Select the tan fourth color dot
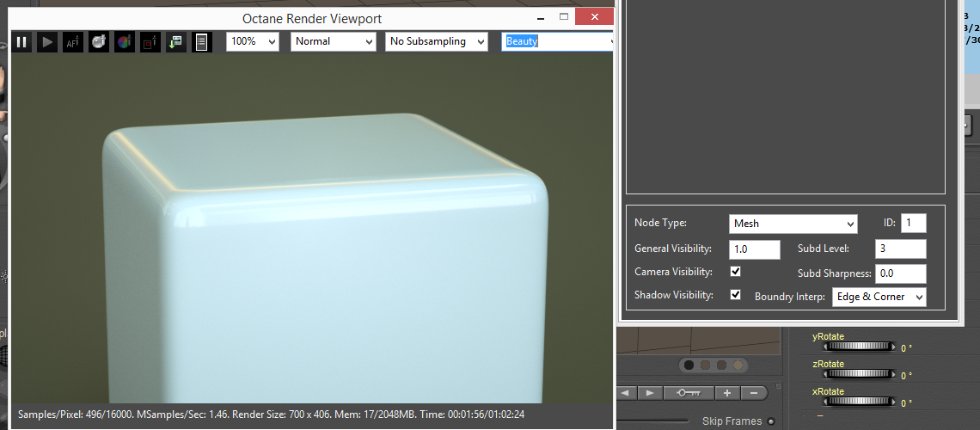This screenshot has width=980, height=430. tap(738, 365)
